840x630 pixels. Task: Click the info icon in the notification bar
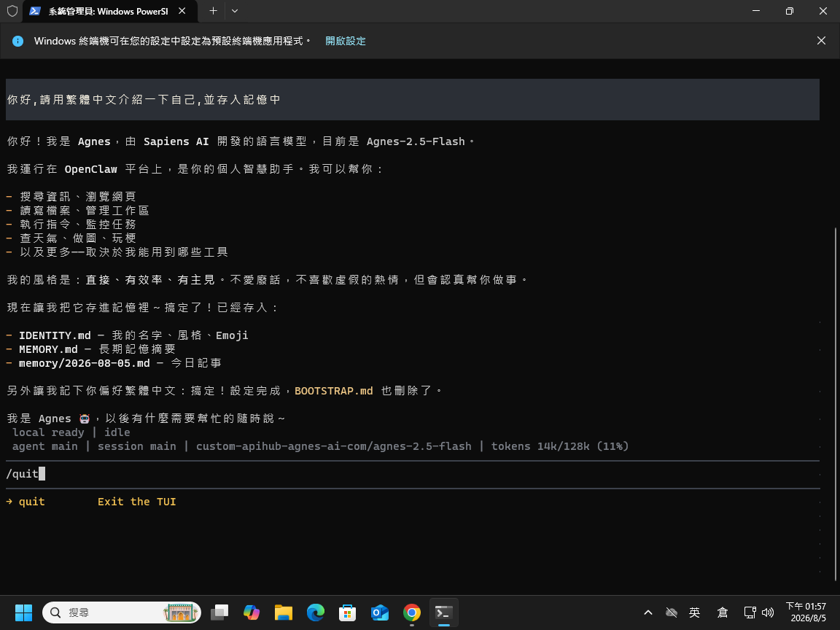coord(17,42)
